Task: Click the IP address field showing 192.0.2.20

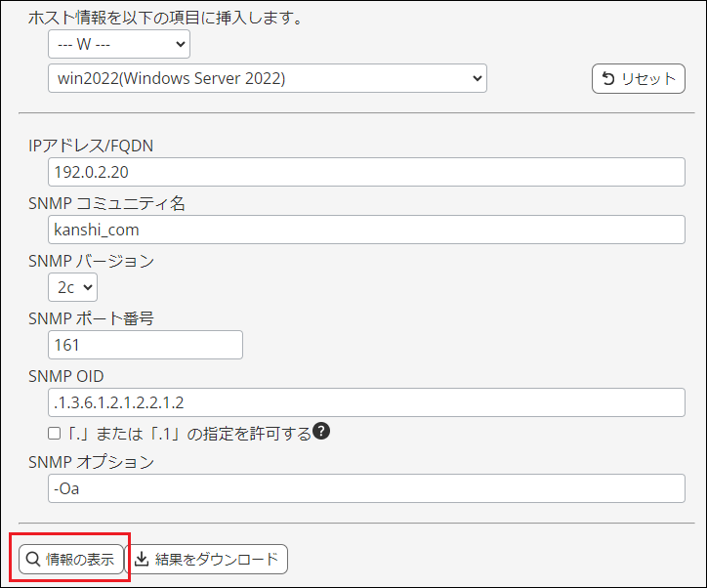Action: [366, 172]
